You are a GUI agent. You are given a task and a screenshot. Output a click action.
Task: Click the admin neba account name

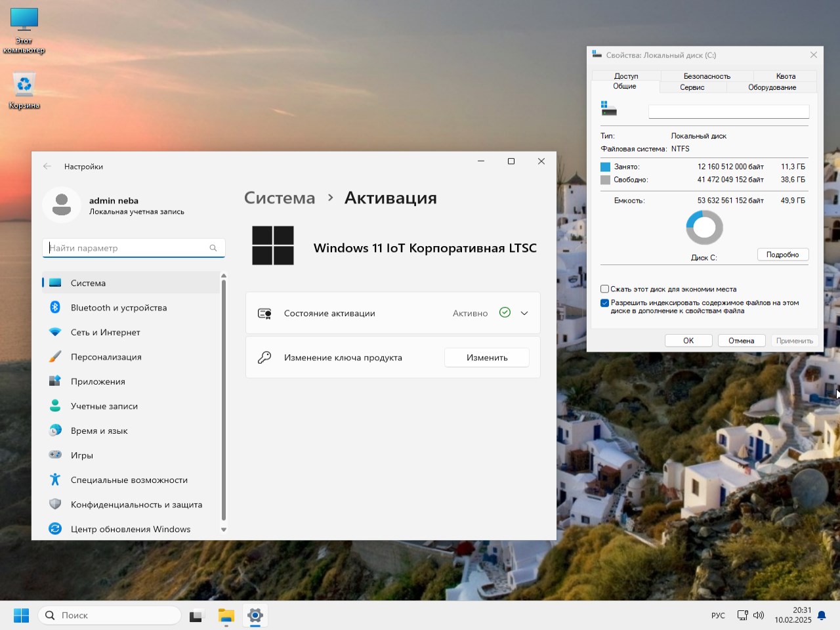[114, 201]
